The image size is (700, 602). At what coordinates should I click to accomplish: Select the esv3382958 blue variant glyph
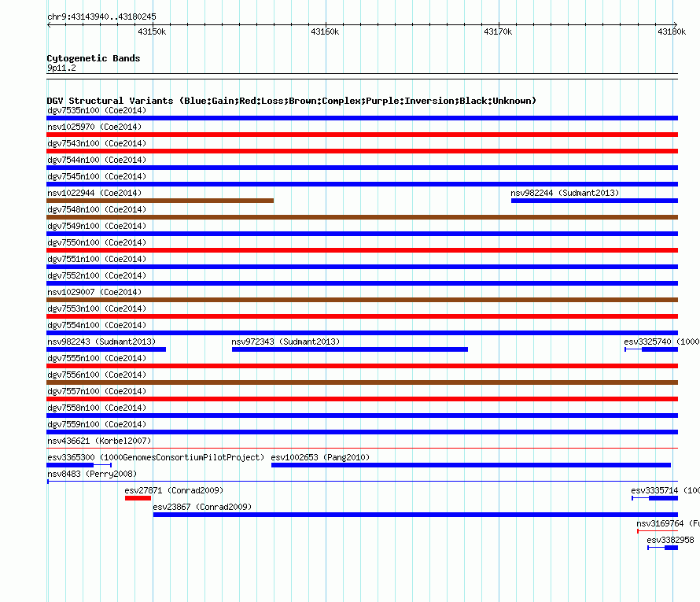point(662,548)
